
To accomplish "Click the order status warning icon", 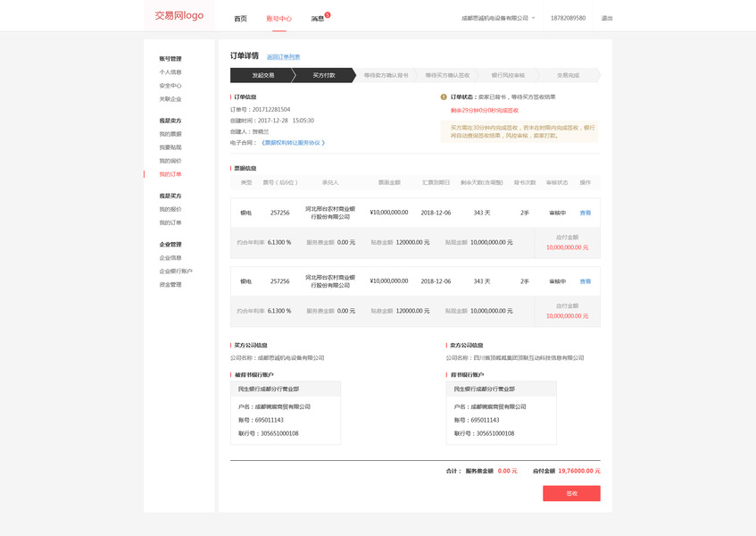I will (x=444, y=97).
